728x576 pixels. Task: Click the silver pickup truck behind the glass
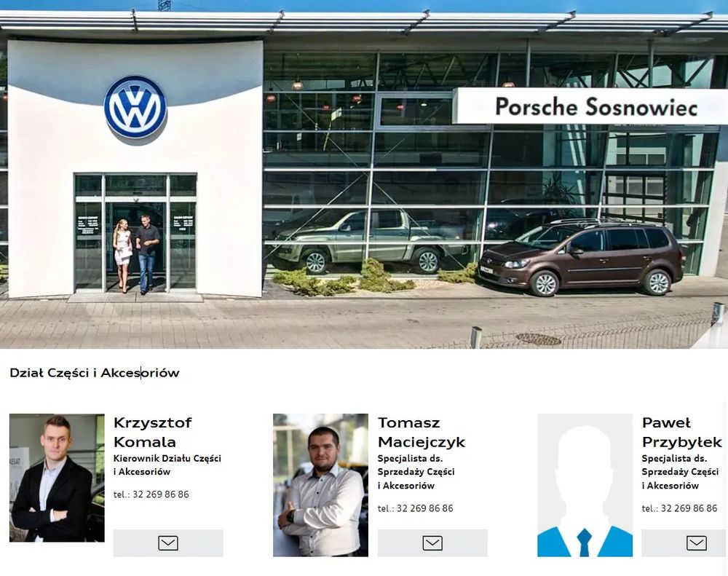pos(368,240)
